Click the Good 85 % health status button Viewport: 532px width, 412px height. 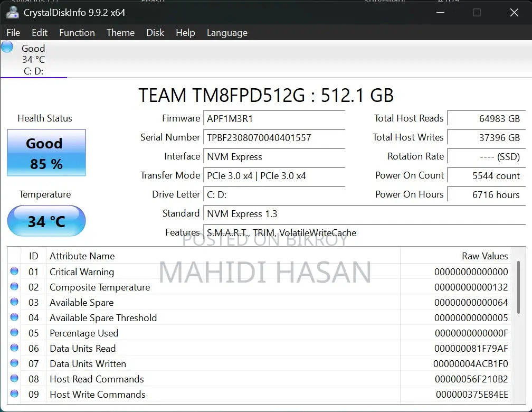pos(46,153)
